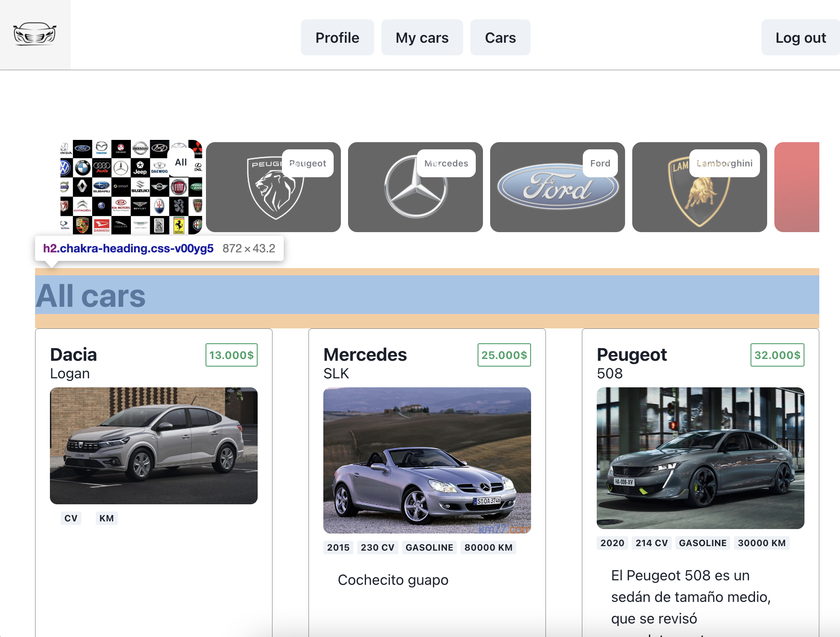Viewport: 840px width, 637px height.
Task: Click the 2015 year badge
Action: [338, 547]
